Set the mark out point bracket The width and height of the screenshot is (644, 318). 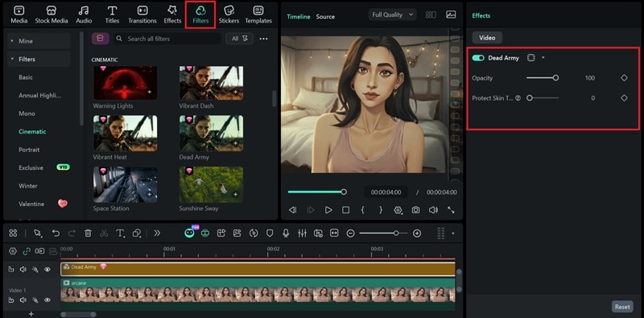(x=380, y=210)
